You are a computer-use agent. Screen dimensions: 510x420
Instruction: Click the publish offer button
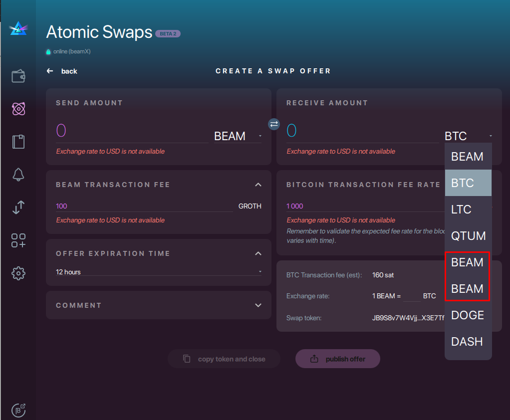pos(337,359)
